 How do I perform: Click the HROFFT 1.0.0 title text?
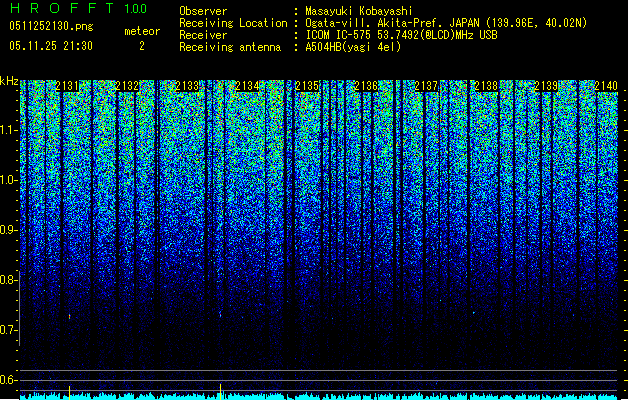(x=78, y=8)
